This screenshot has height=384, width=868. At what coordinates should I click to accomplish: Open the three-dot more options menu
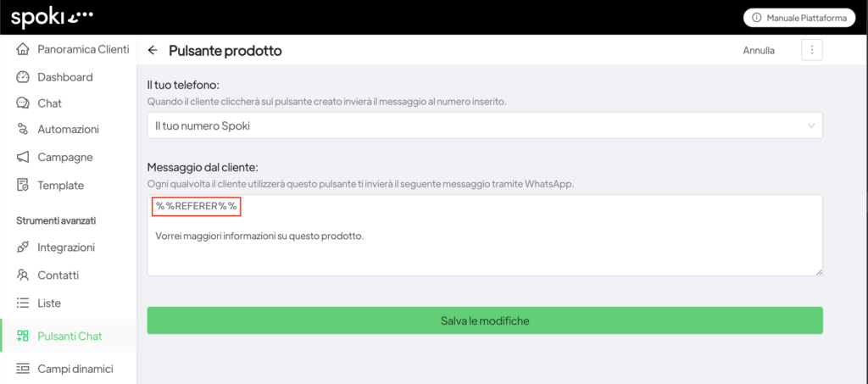pyautogui.click(x=811, y=50)
